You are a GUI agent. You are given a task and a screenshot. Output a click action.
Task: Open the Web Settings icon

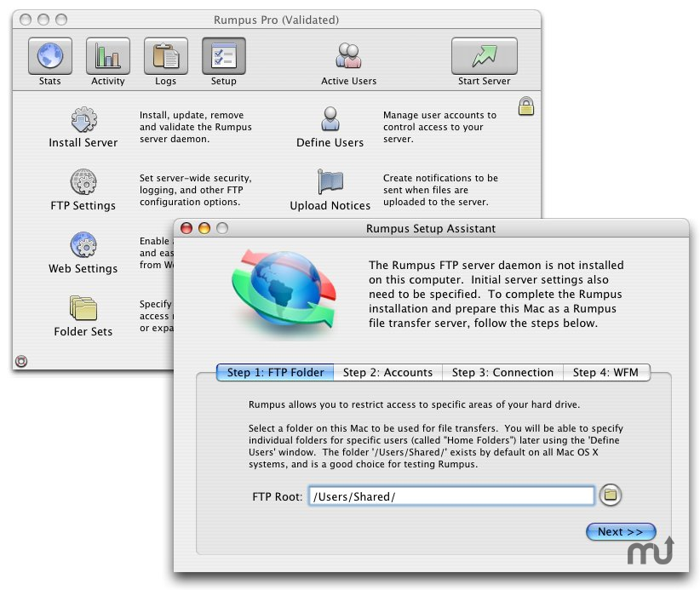pyautogui.click(x=83, y=244)
